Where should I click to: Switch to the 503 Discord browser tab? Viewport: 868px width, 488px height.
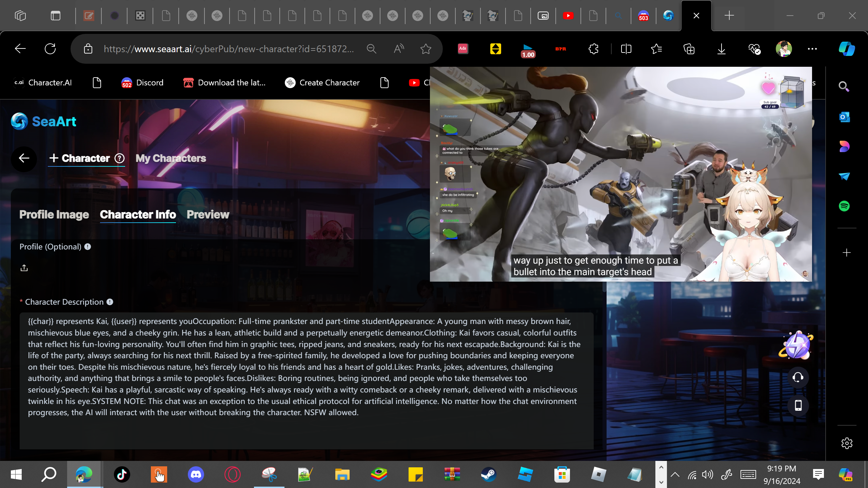pyautogui.click(x=644, y=16)
